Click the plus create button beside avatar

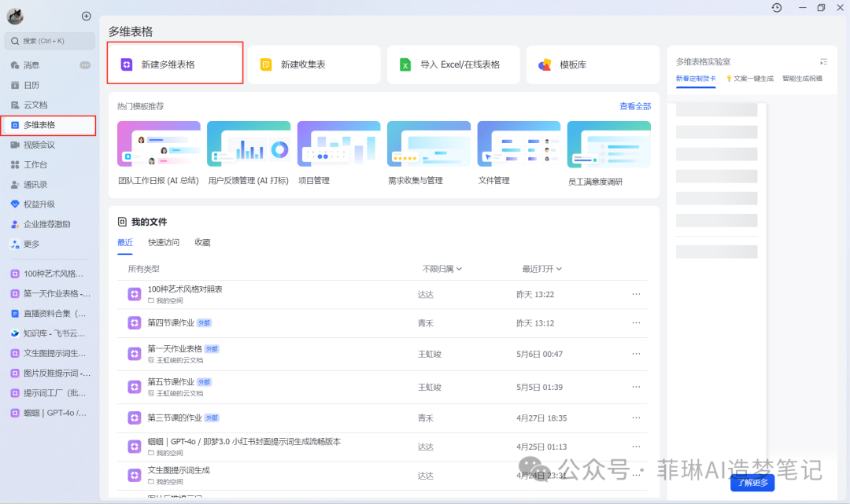pyautogui.click(x=87, y=17)
